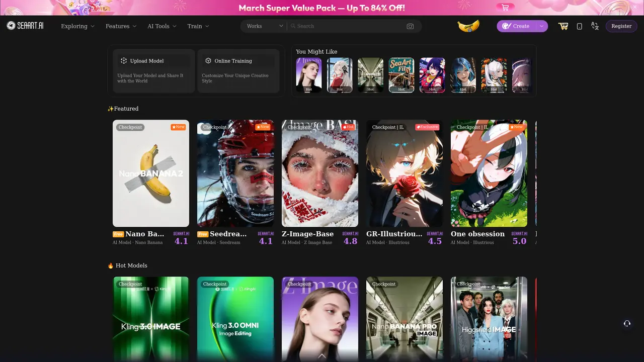Close the March Super Value banner
The height and width of the screenshot is (362, 644).
point(634,7)
